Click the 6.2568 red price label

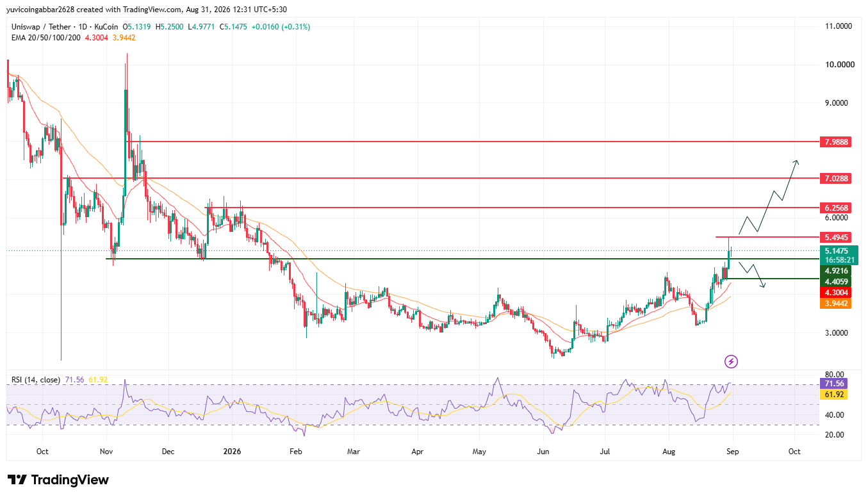coord(835,208)
